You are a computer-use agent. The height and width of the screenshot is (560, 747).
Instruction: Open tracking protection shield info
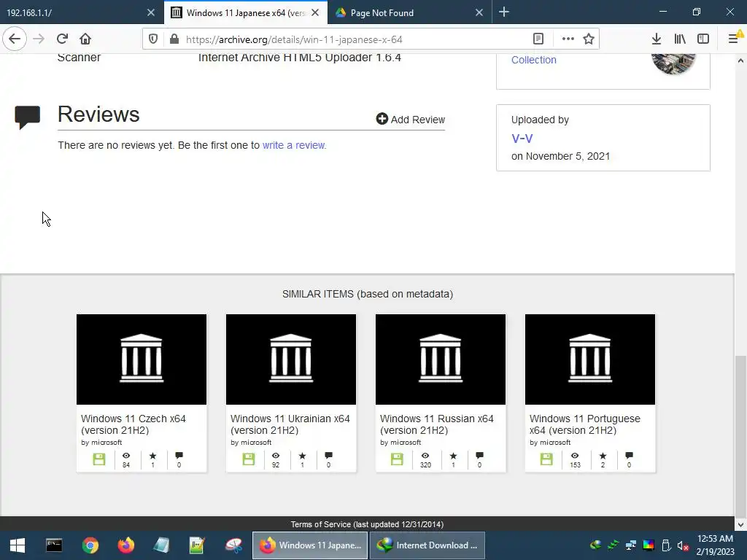[153, 39]
